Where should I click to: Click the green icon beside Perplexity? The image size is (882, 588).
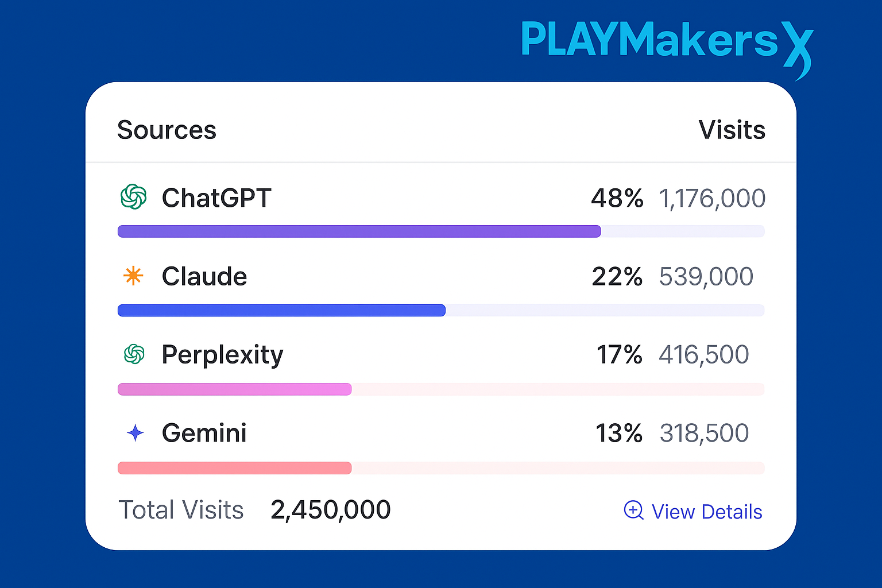point(134,354)
